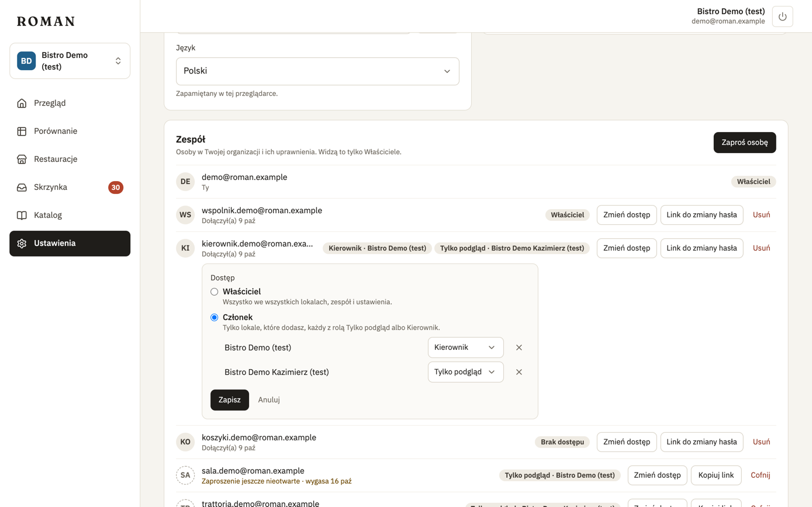Expand the Bistro Demo organization switcher
The width and height of the screenshot is (812, 507).
tap(70, 61)
